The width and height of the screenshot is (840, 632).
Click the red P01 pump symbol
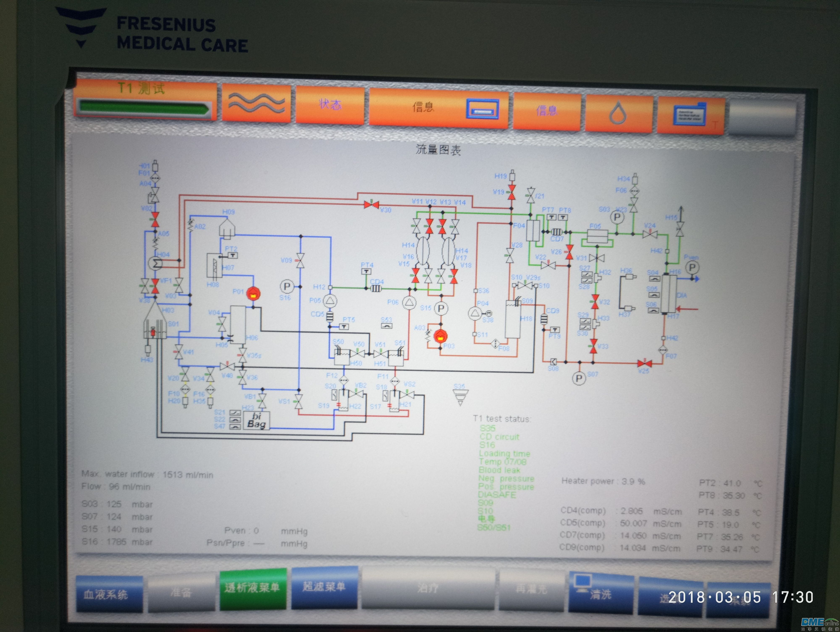click(253, 293)
